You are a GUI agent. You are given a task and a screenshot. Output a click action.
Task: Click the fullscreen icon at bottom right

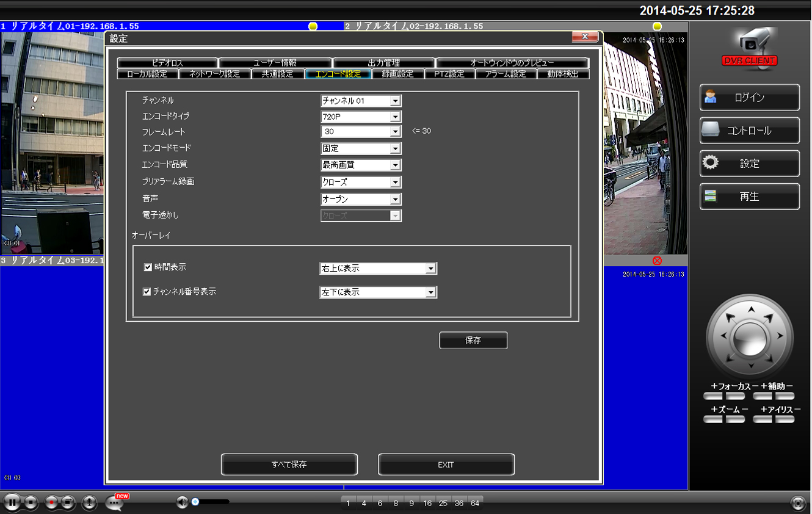(x=798, y=502)
